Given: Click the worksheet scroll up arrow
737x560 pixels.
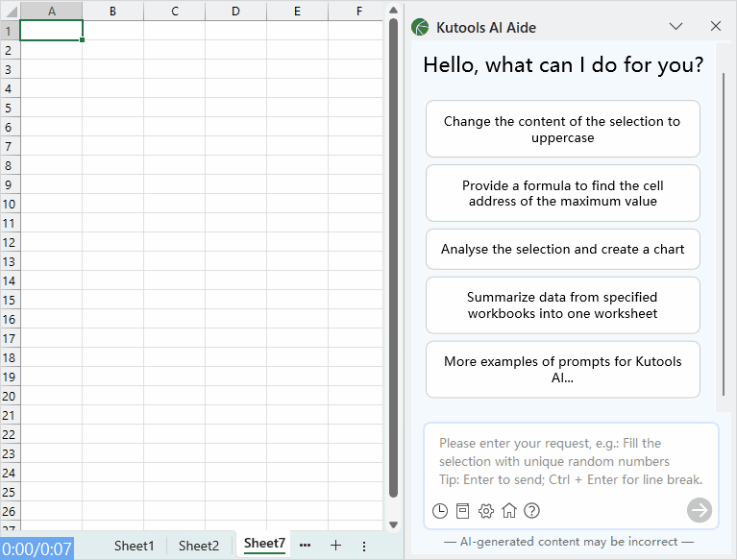Looking at the screenshot, I should pyautogui.click(x=393, y=10).
